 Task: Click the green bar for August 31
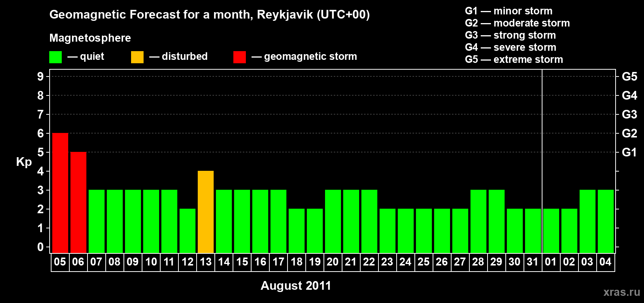pyautogui.click(x=533, y=231)
